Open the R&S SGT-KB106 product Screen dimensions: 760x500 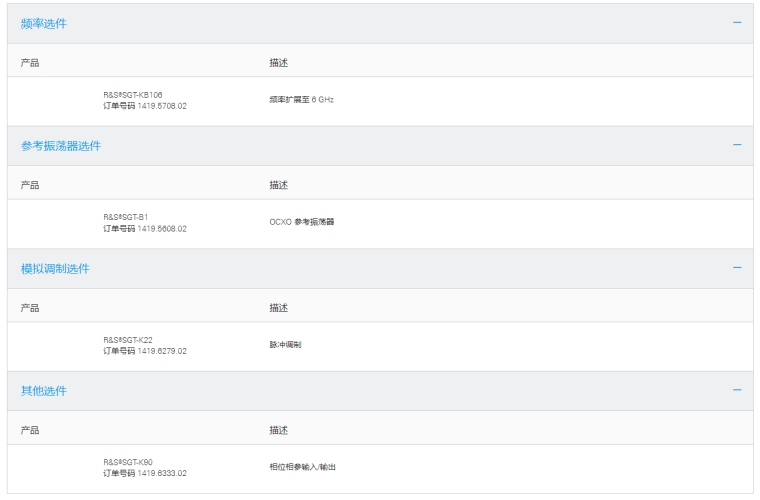coord(133,94)
